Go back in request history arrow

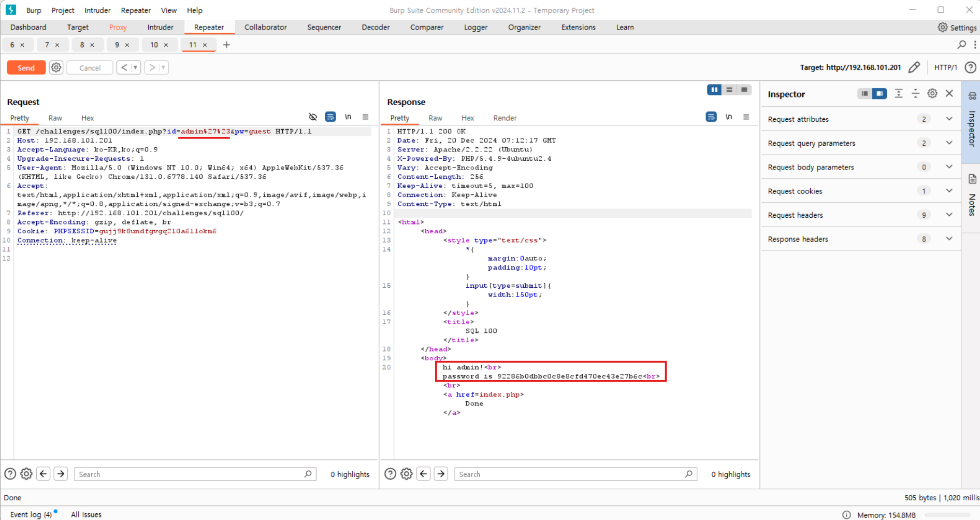point(124,67)
